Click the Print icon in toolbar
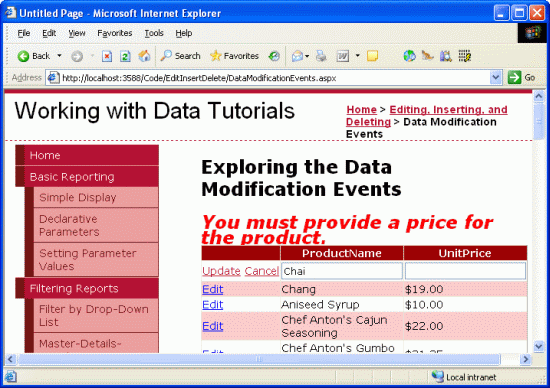550x388 pixels. [x=321, y=56]
